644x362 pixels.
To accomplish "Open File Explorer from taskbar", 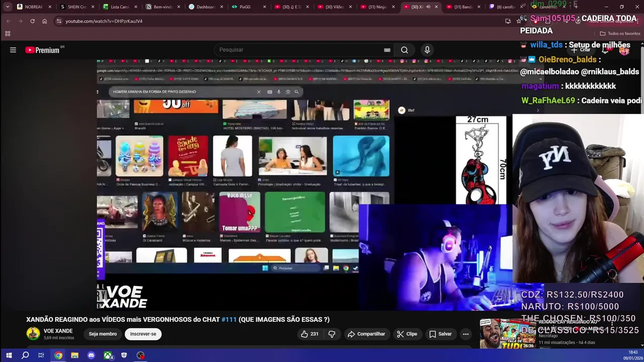I will [x=74, y=355].
